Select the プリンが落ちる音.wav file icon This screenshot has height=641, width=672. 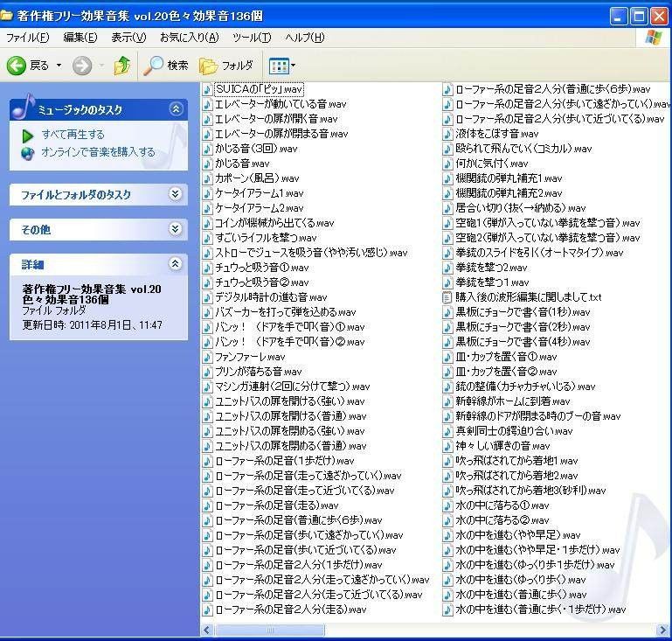(207, 372)
